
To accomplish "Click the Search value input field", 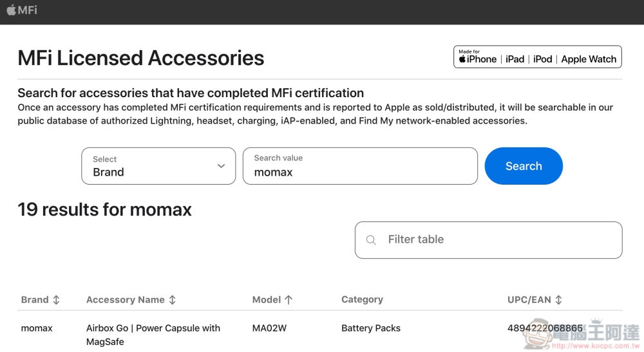I will (x=360, y=166).
